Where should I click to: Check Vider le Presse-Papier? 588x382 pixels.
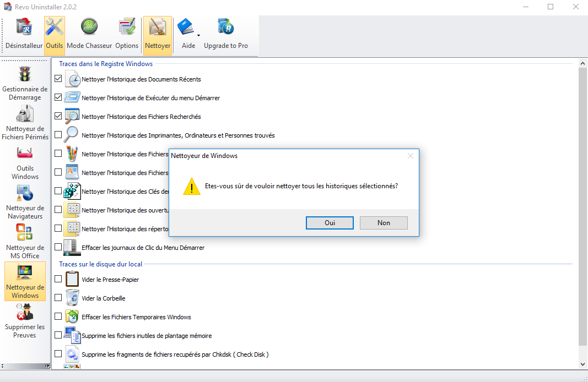(58, 279)
